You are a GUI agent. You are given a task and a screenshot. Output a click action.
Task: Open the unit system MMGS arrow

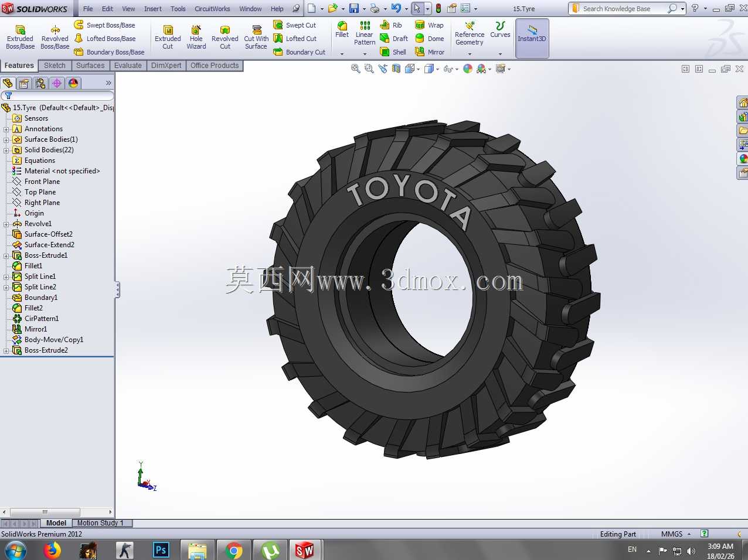tap(689, 534)
